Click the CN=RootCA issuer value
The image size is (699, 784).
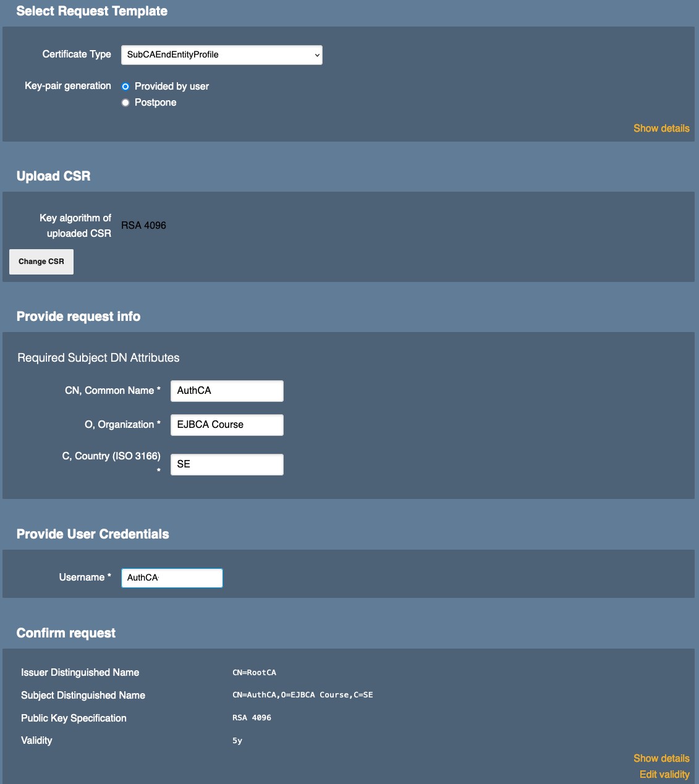tap(254, 673)
